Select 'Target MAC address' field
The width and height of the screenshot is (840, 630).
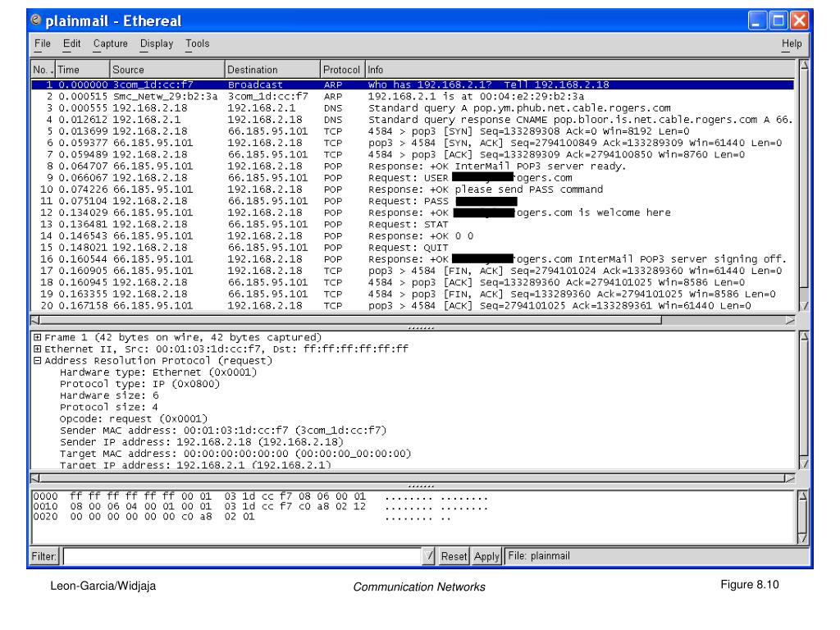[x=235, y=454]
